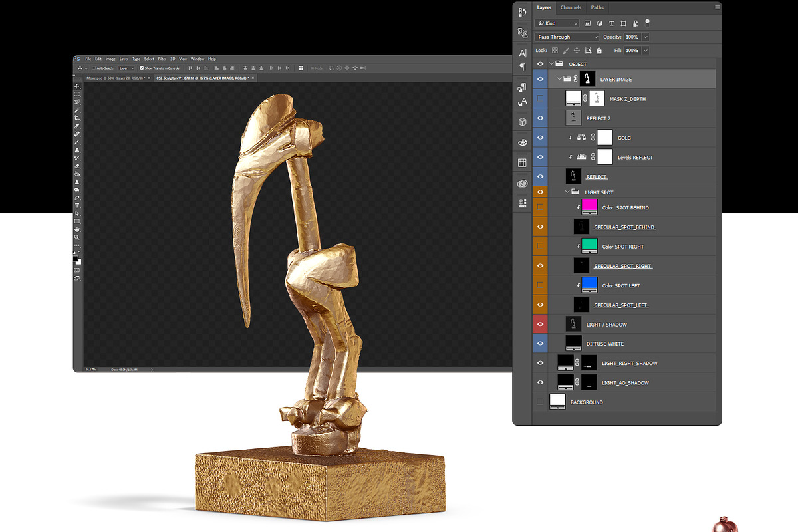Open the Pass Through blend mode dropdown

567,37
